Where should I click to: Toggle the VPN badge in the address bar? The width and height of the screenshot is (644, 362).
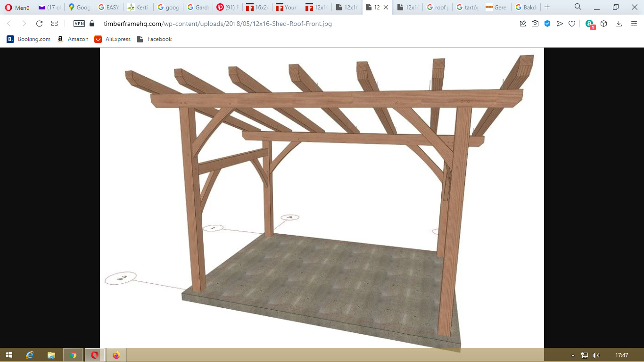click(x=79, y=24)
